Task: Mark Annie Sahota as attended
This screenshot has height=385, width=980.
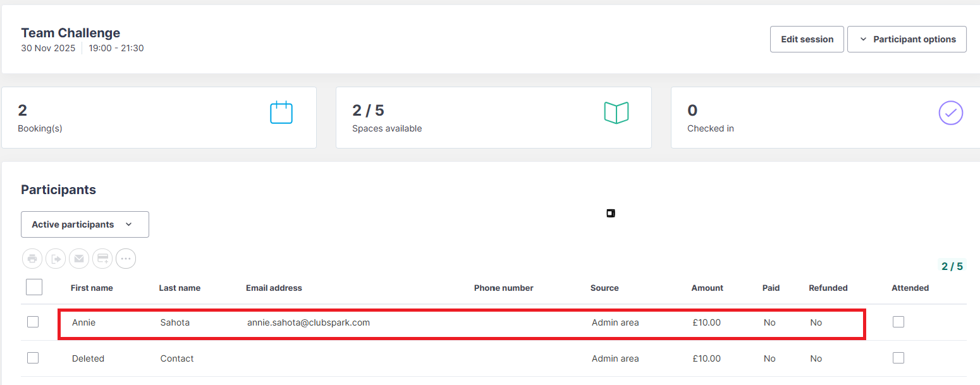Action: point(898,322)
